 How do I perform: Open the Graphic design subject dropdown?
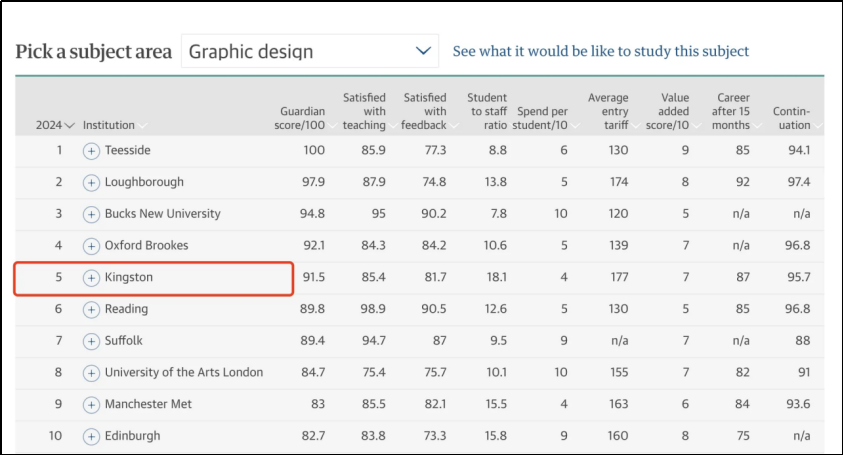310,51
